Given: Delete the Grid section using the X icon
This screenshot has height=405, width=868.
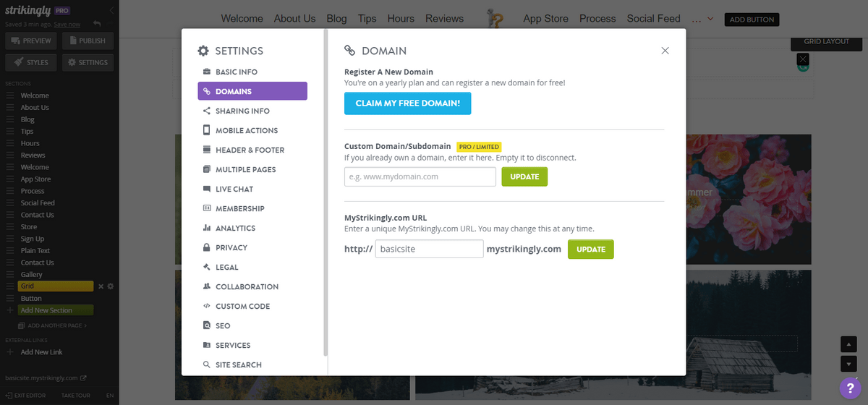Looking at the screenshot, I should click(x=101, y=286).
